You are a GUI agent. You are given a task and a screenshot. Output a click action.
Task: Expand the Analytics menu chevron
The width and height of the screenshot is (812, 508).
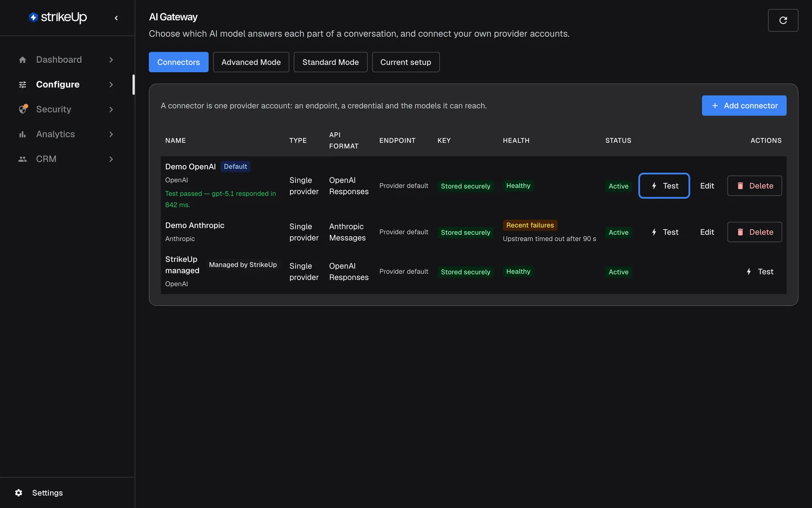point(111,134)
